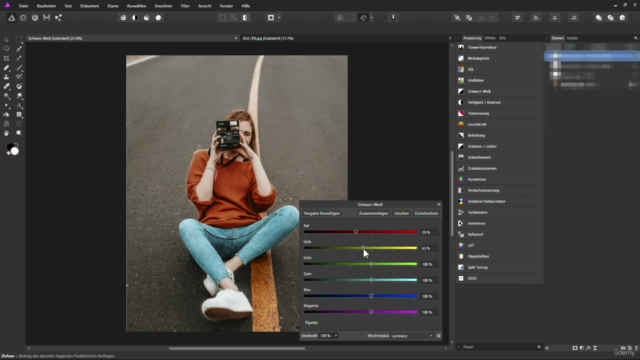640x360 pixels.
Task: Apply Auto Levels from the toolbar
Action: 123,18
